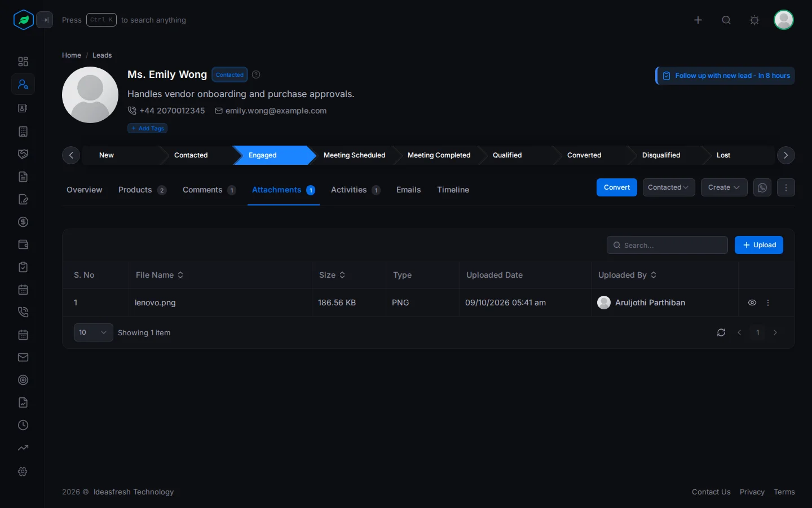The image size is (812, 508).
Task: Open the deals handshake sidebar icon
Action: coord(23,154)
